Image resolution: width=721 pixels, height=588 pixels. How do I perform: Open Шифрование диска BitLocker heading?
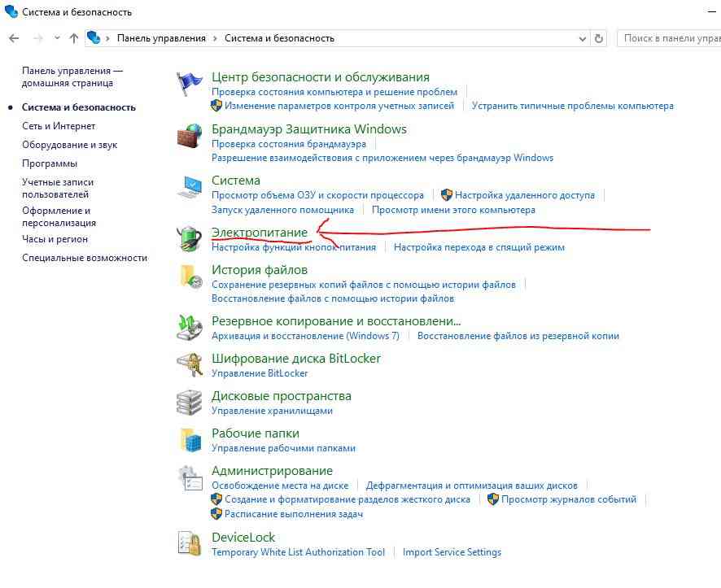[x=296, y=359]
